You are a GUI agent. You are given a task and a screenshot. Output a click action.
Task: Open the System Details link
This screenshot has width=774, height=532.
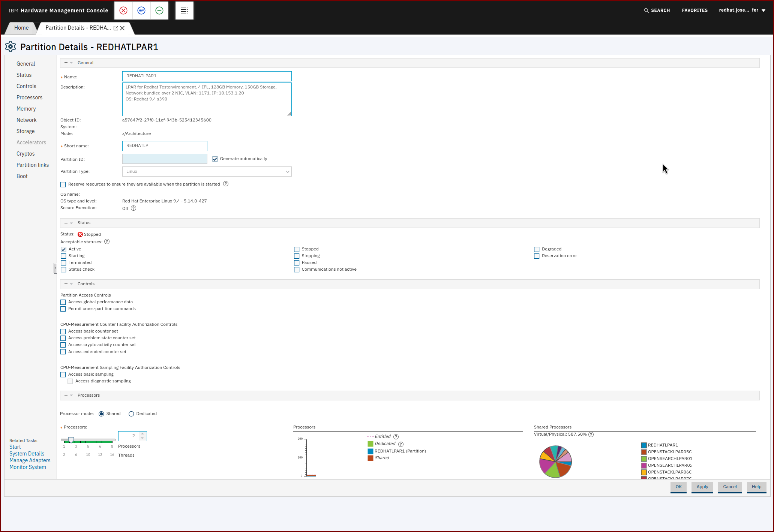tap(27, 454)
